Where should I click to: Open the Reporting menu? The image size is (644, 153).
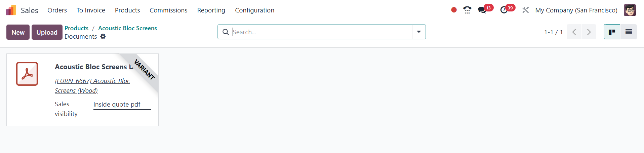pyautogui.click(x=211, y=10)
